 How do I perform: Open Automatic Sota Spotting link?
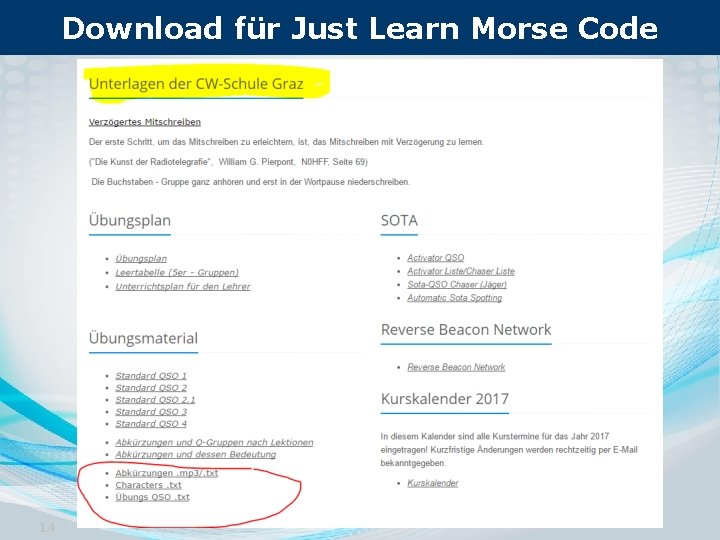(454, 298)
